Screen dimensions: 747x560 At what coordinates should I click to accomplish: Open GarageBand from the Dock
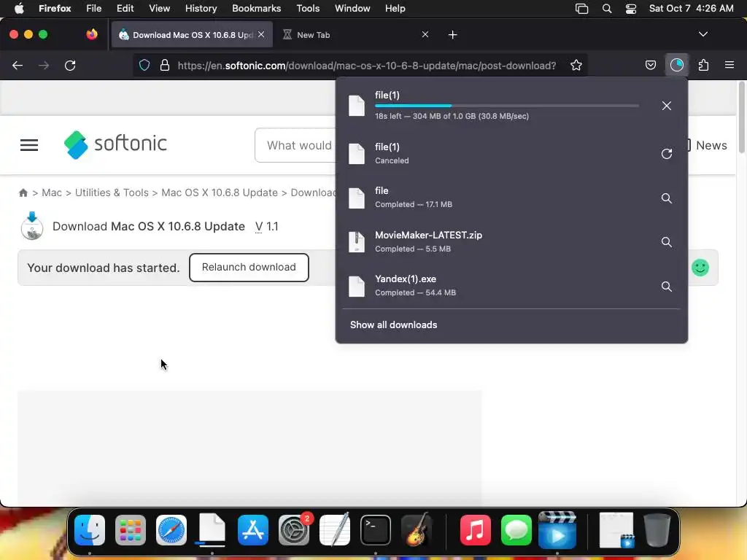tap(417, 529)
